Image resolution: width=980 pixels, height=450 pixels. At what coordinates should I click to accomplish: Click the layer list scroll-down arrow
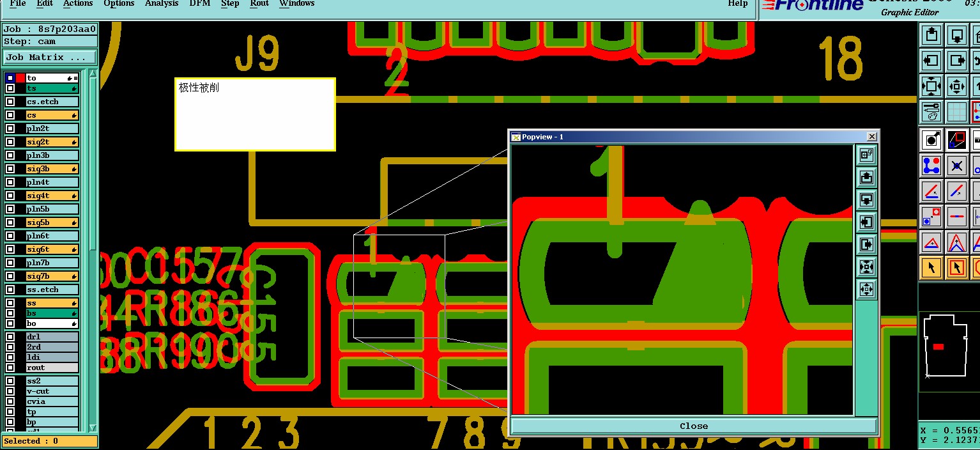coord(93,428)
